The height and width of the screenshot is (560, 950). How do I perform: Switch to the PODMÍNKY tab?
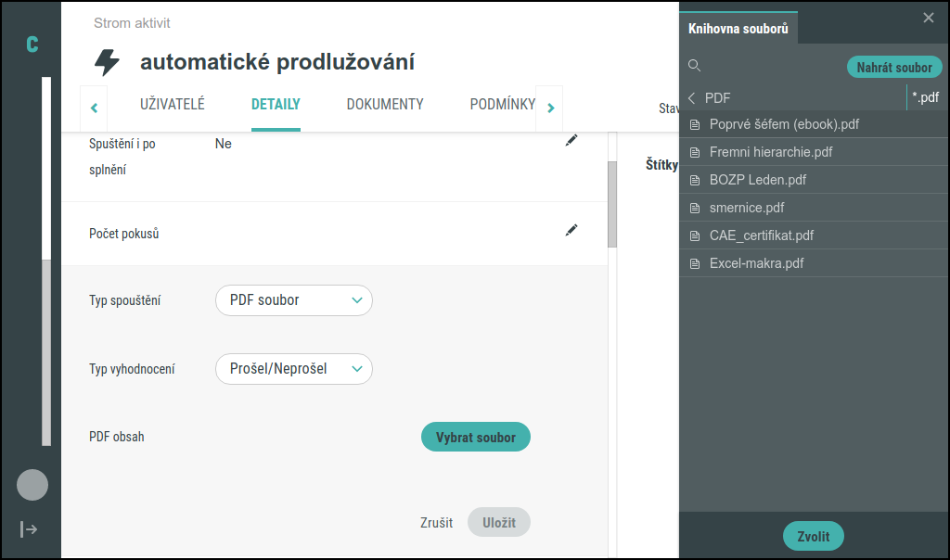tap(502, 105)
